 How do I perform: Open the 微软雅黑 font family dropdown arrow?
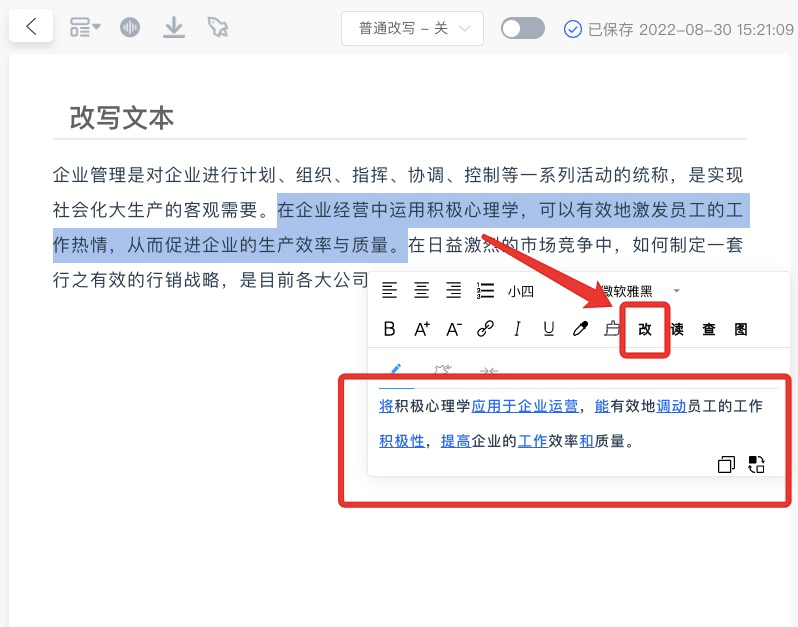(x=676, y=291)
